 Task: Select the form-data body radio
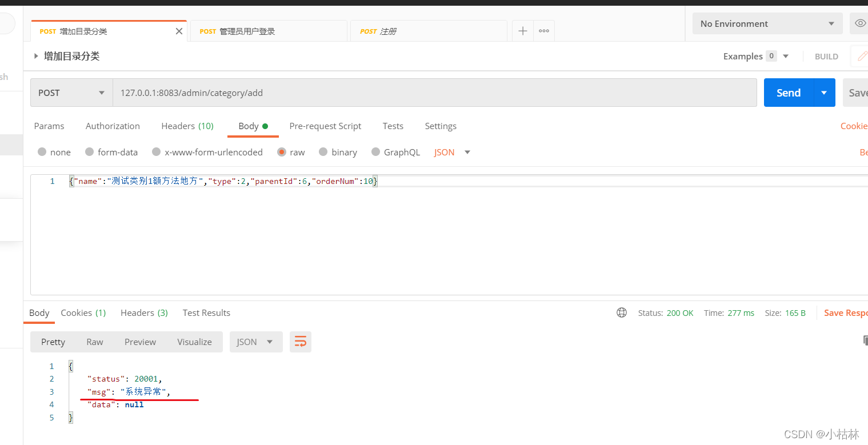point(90,152)
